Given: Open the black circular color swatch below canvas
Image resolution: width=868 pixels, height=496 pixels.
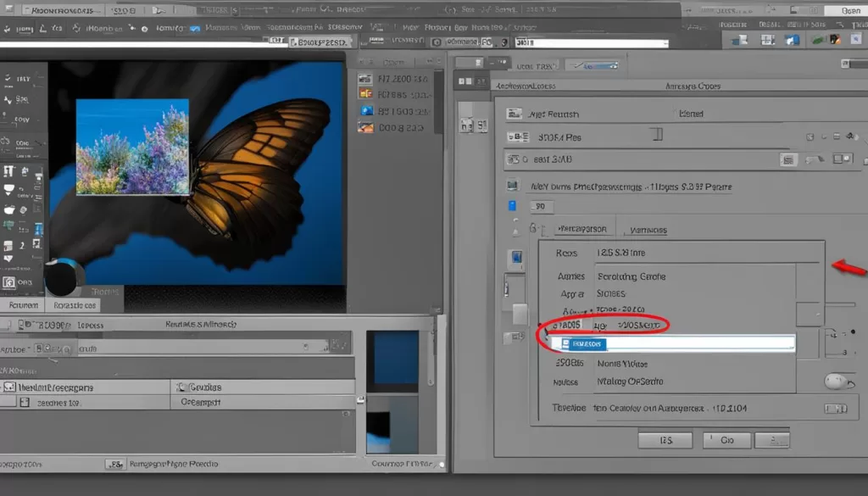Looking at the screenshot, I should (62, 276).
